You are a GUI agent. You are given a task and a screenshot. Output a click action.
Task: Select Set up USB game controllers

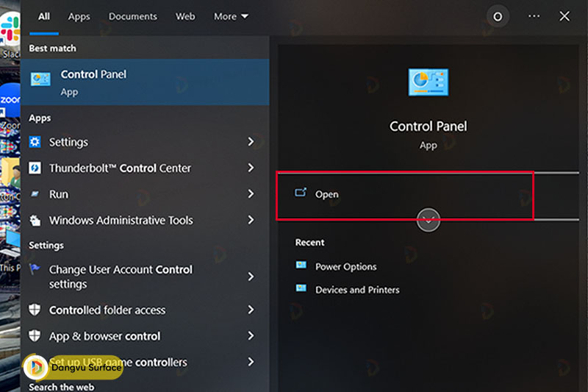tap(145, 362)
